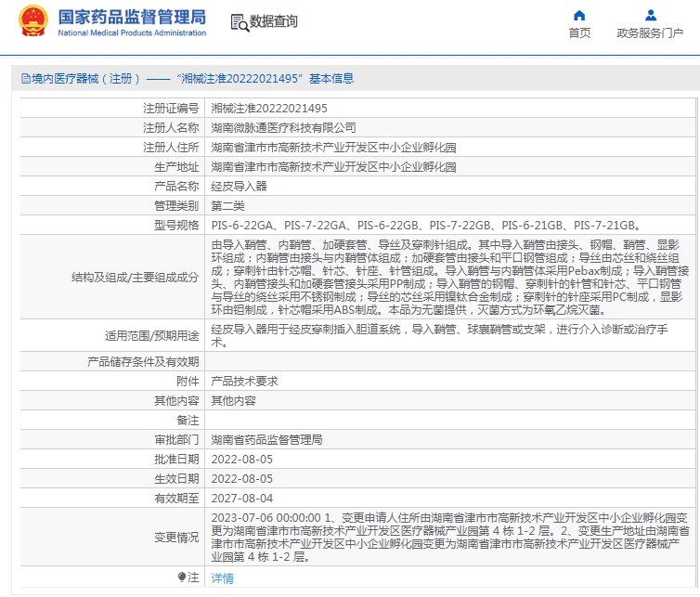Click the 注册证编号 label
Screen dimensions: 700x597
coord(171,108)
